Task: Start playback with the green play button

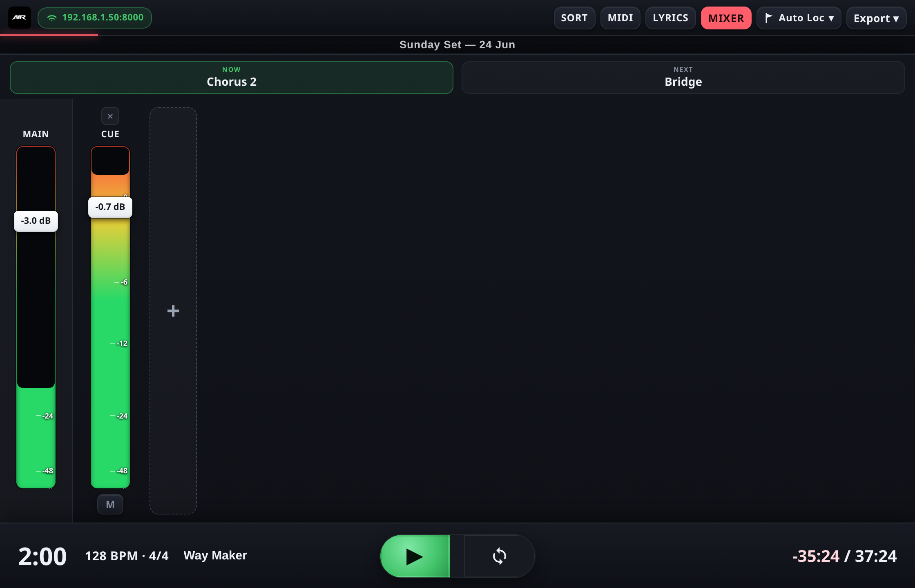Action: pos(415,556)
